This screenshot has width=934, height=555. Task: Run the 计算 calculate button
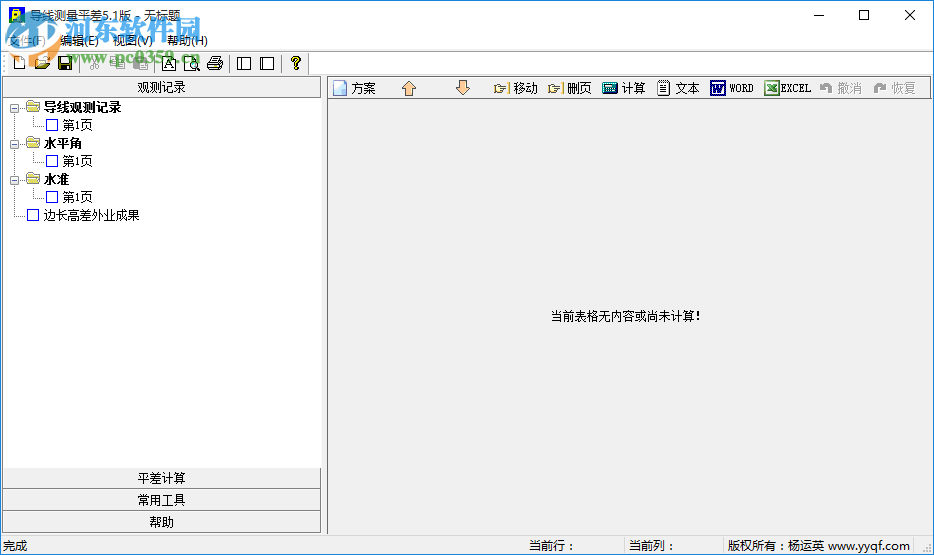pos(624,88)
